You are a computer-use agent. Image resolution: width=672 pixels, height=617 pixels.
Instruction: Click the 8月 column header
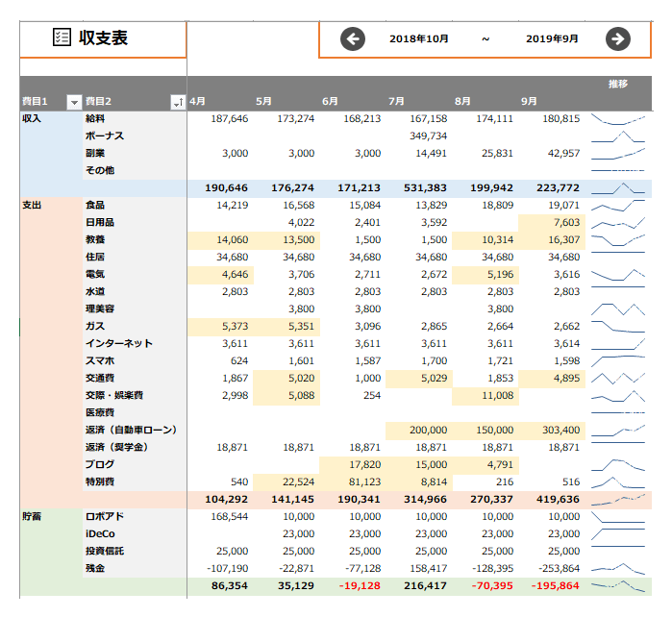462,101
